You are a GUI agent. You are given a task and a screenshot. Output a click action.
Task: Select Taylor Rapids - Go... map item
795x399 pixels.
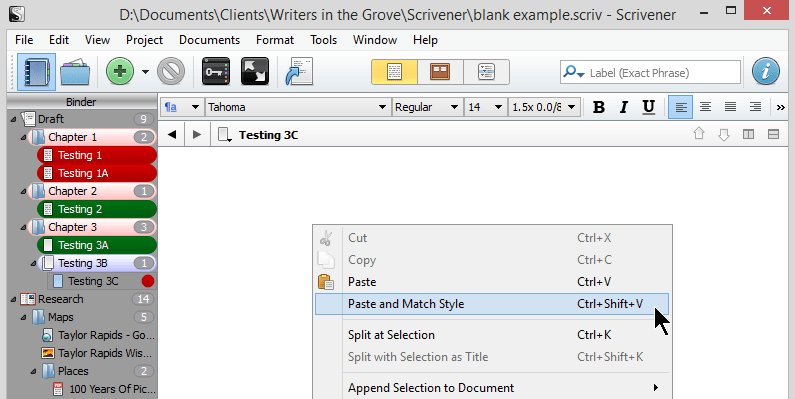98,335
